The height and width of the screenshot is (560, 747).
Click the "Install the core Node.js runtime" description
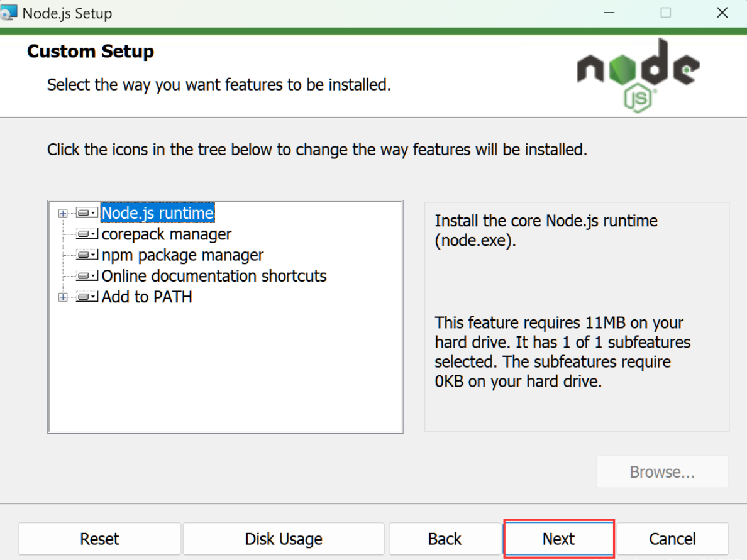[546, 231]
